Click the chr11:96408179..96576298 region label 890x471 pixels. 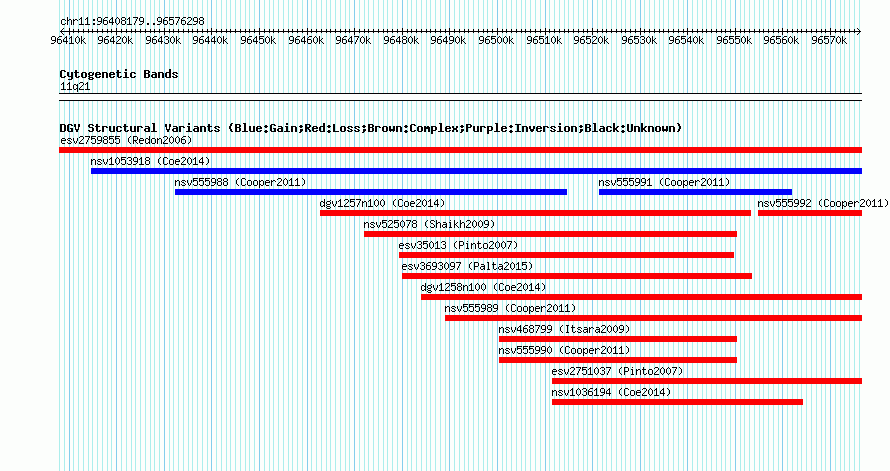(132, 21)
